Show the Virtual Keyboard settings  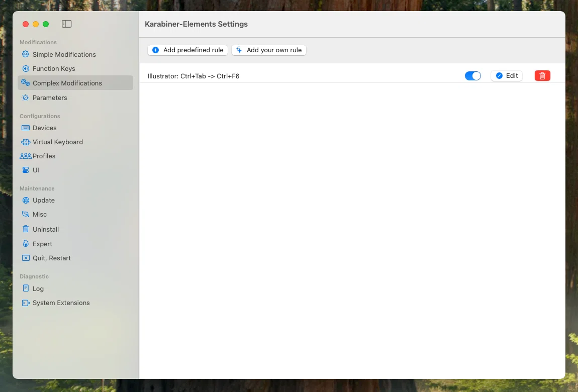(x=75, y=142)
